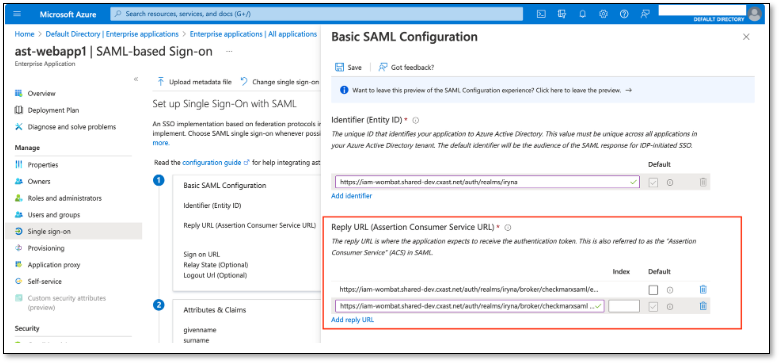Click the info icon on the first reply URL row

pos(670,290)
